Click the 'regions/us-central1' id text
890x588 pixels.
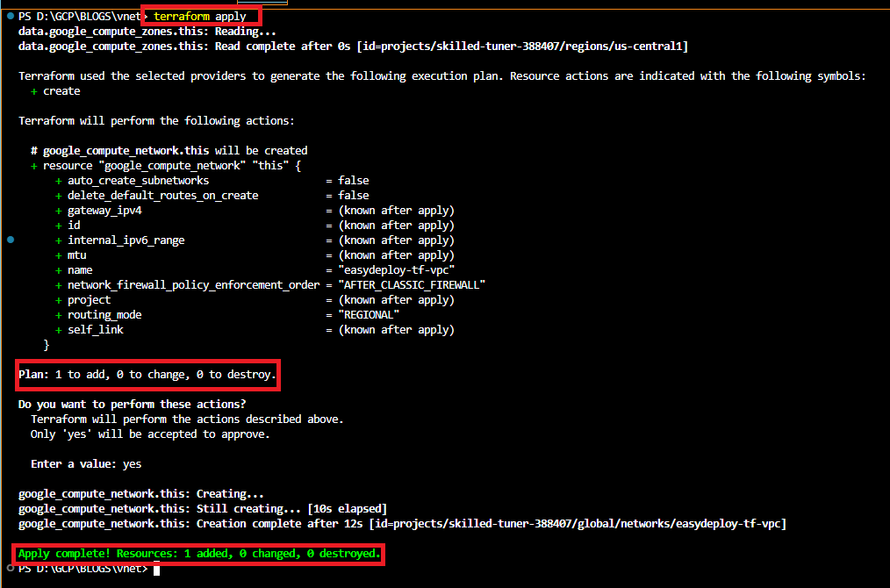tap(621, 46)
